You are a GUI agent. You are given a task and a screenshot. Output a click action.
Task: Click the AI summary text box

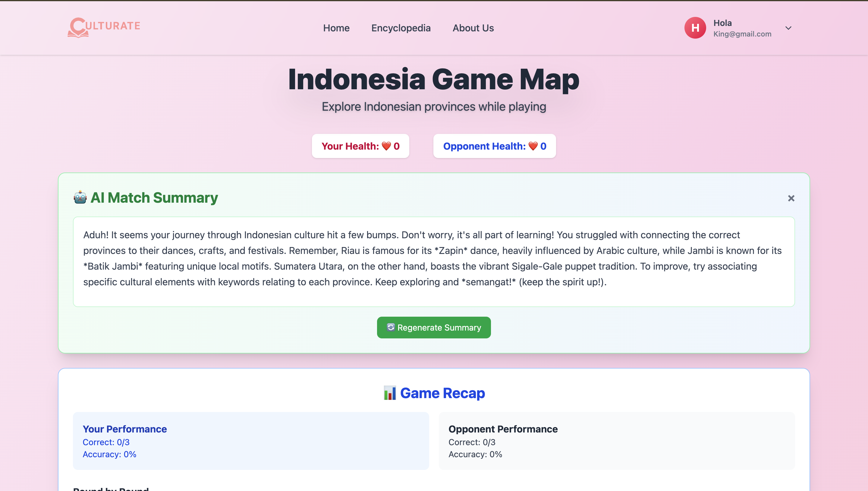[x=434, y=262]
